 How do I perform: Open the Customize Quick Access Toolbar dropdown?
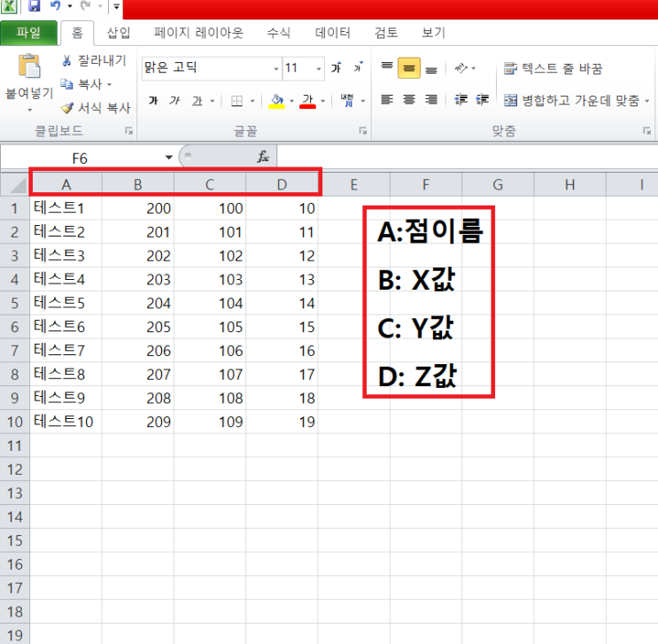pos(116,6)
